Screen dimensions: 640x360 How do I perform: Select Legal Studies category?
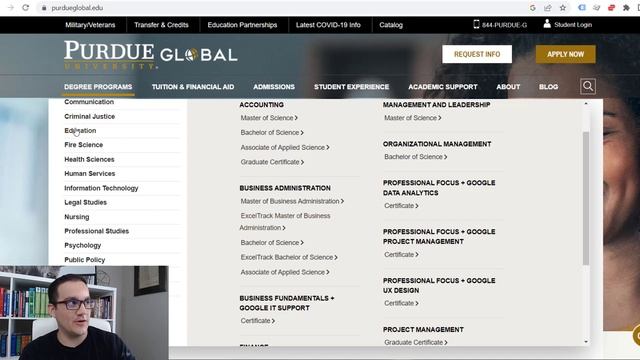point(85,202)
